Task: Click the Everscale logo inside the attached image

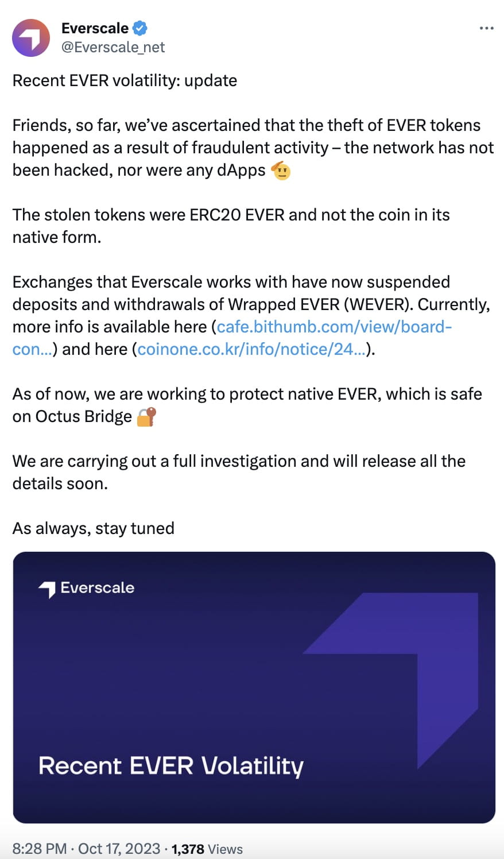Action: [x=86, y=587]
